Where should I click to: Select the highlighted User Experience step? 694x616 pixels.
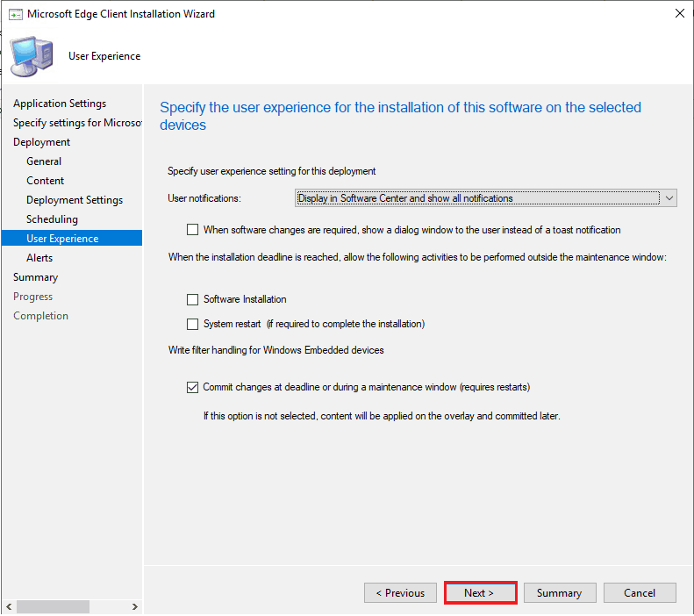72,238
